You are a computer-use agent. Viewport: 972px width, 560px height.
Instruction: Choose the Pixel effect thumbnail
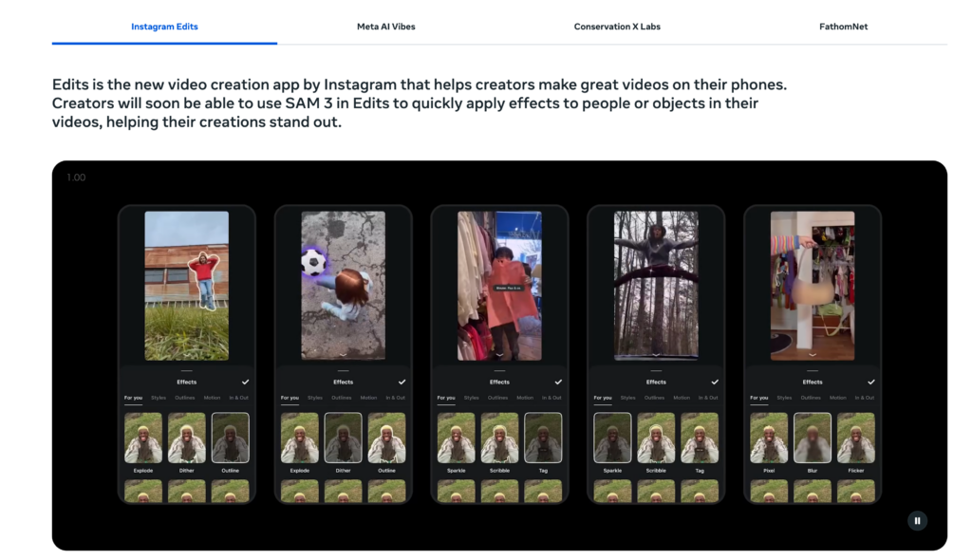coord(768,438)
